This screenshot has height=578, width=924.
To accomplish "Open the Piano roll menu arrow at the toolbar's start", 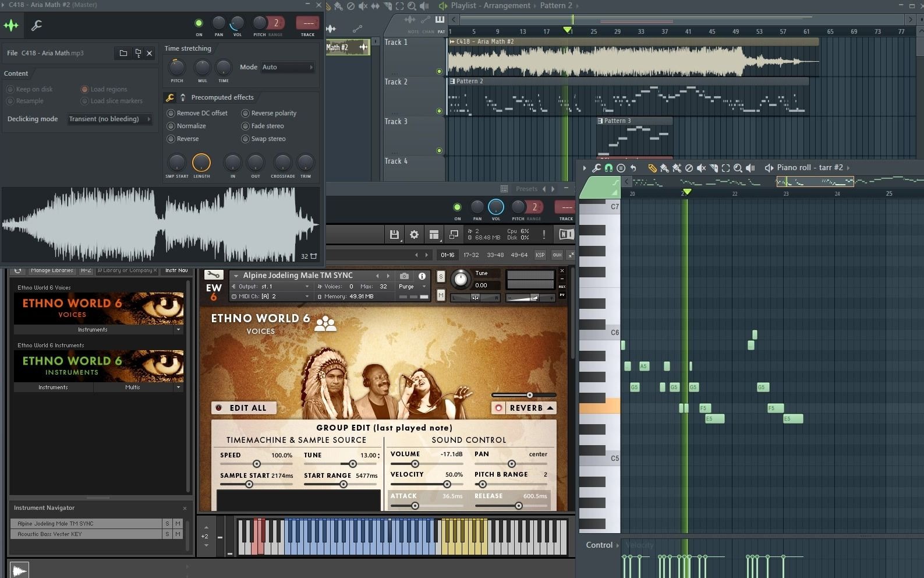I will (x=585, y=168).
